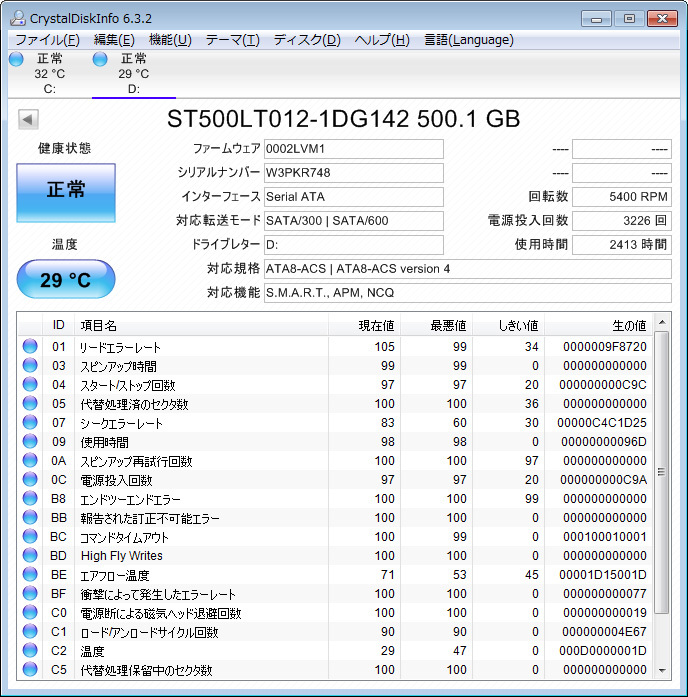688x697 pixels.
Task: Click the interface field Serial ATA
Action: (x=354, y=197)
